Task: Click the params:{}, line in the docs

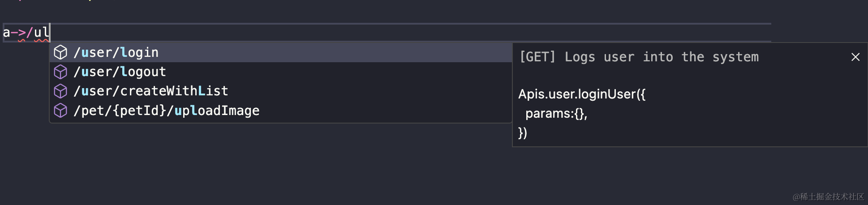Action: pos(556,114)
